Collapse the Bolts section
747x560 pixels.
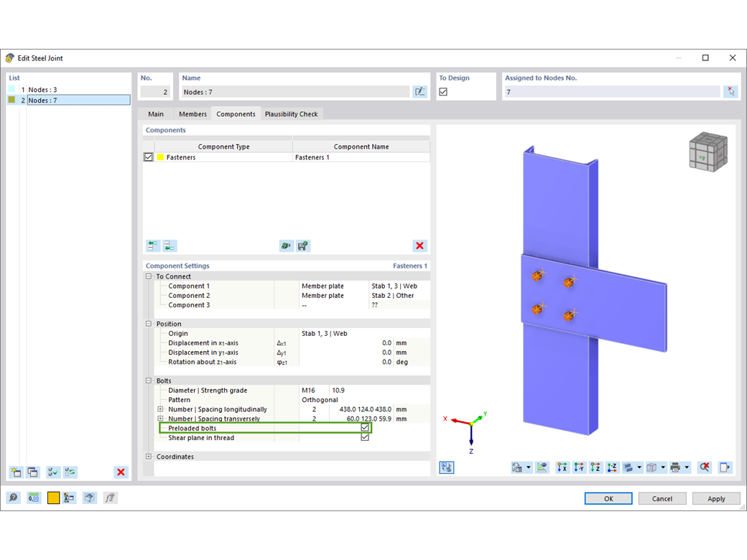[149, 381]
